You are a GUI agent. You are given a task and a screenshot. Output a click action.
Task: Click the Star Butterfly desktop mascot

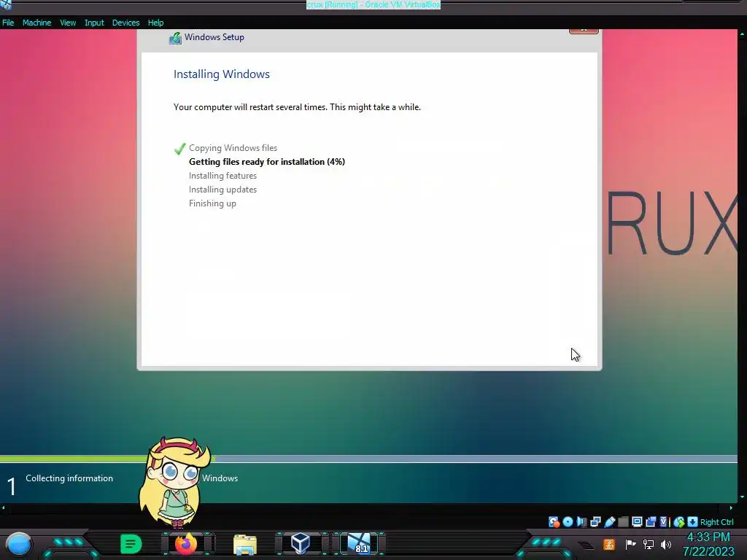coord(175,482)
